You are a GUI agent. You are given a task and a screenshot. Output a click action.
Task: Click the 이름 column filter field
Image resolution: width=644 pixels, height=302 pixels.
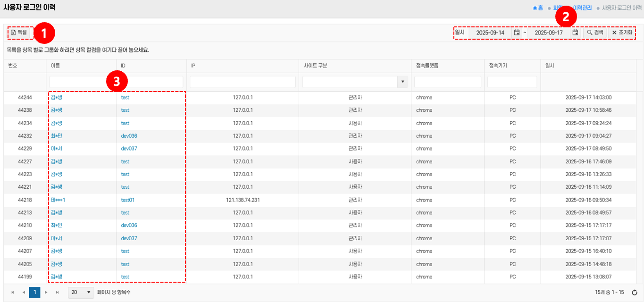pos(81,82)
